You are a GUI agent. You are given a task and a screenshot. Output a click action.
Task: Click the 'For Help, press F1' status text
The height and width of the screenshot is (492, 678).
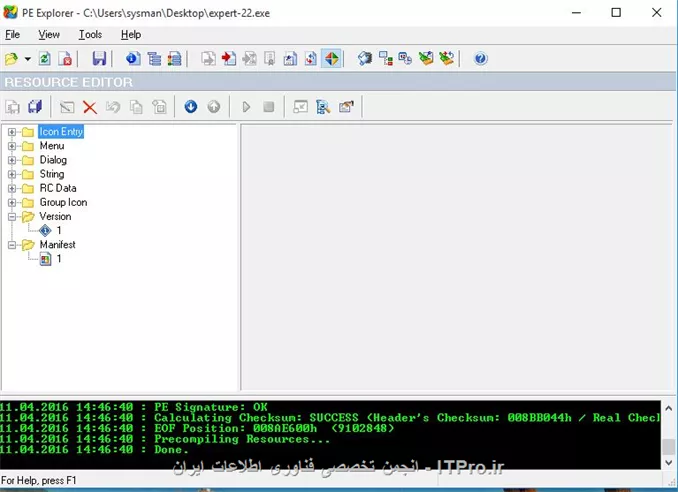pos(38,480)
